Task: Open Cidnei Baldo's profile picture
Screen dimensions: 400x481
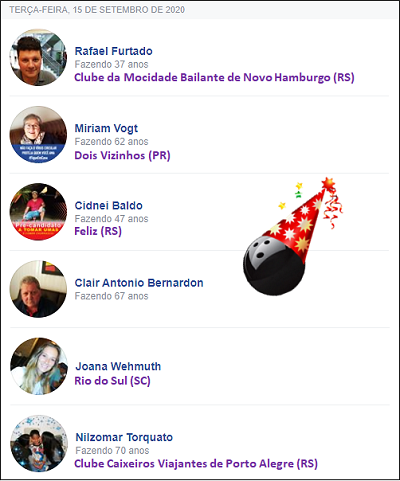Action: [38, 212]
